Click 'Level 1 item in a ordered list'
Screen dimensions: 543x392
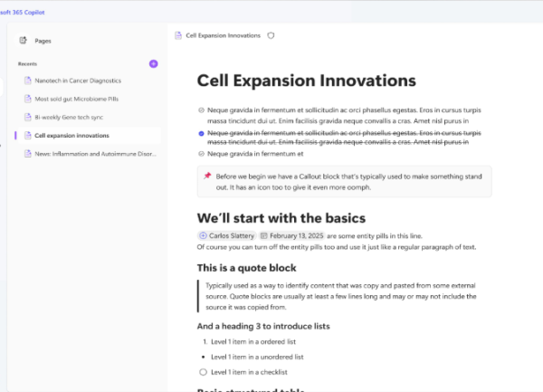pos(253,342)
